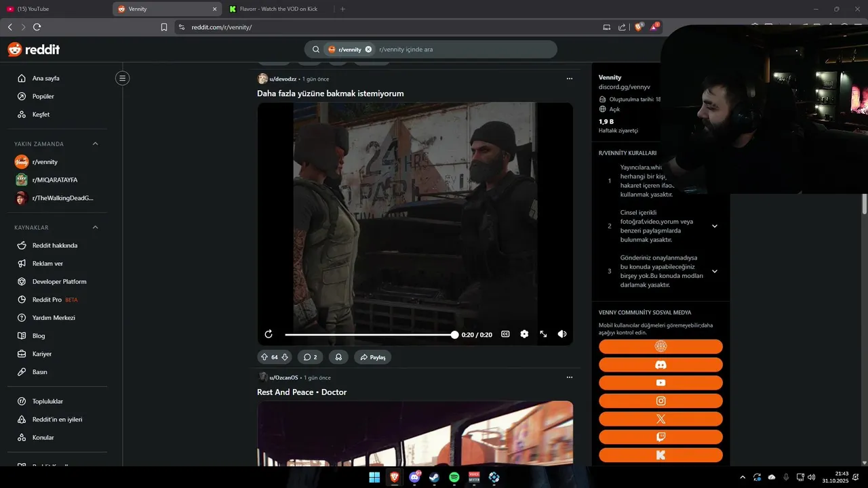Open a new browser tab
This screenshot has width=868, height=488.
click(342, 9)
